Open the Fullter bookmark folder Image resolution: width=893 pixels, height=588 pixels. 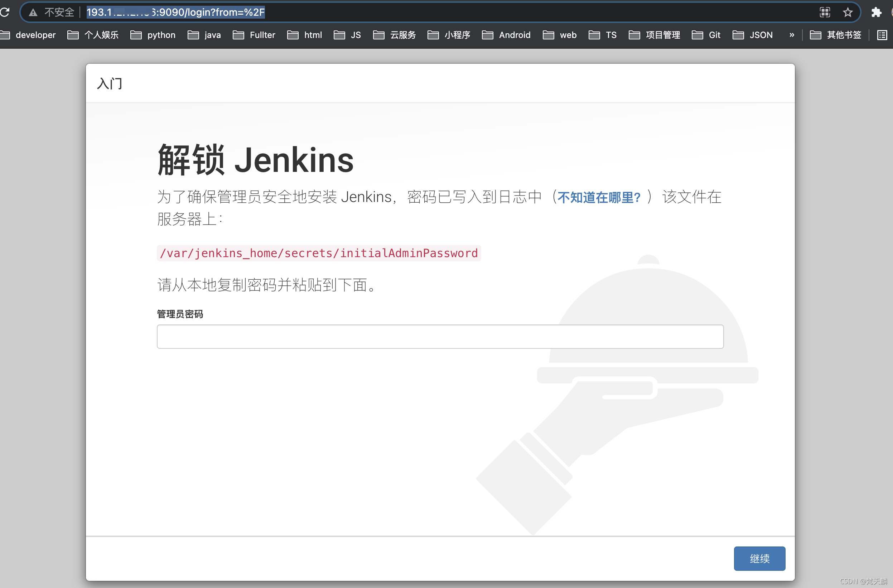[254, 35]
